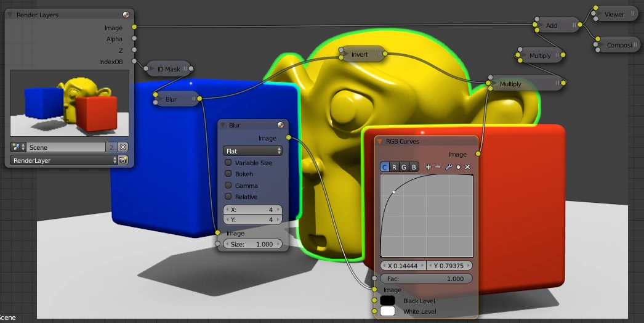Select the R channel tab in curves
Image resolution: width=644 pixels, height=323 pixels.
(395, 167)
